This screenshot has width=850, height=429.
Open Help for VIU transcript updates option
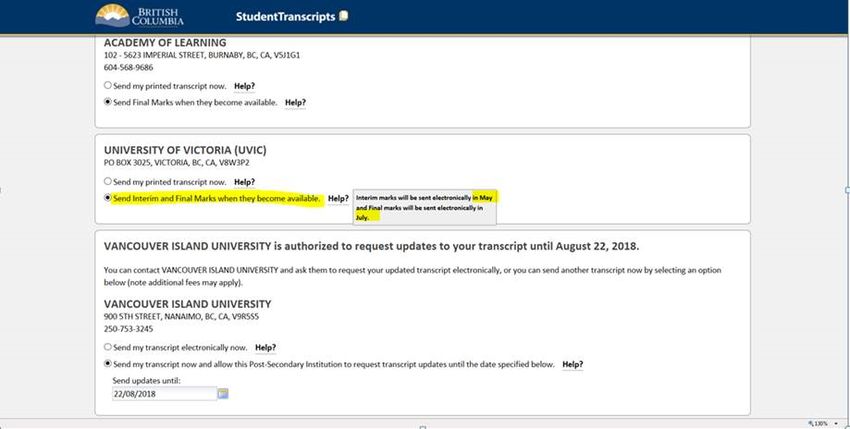573,364
